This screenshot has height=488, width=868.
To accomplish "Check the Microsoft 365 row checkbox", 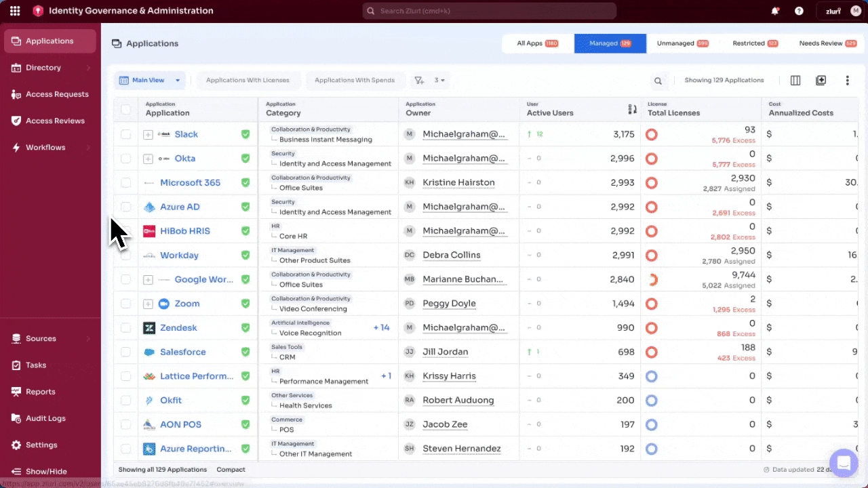I will click(125, 183).
